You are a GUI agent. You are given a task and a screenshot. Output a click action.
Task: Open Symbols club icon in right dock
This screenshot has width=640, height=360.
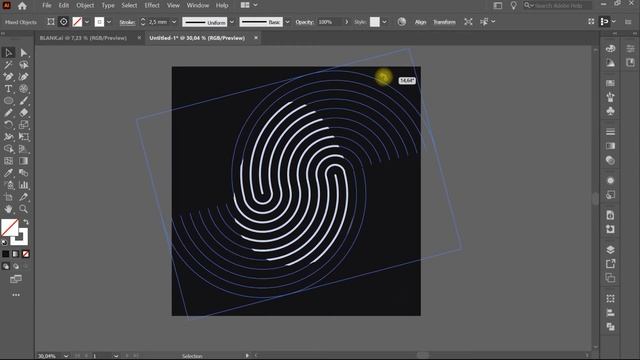tap(610, 111)
